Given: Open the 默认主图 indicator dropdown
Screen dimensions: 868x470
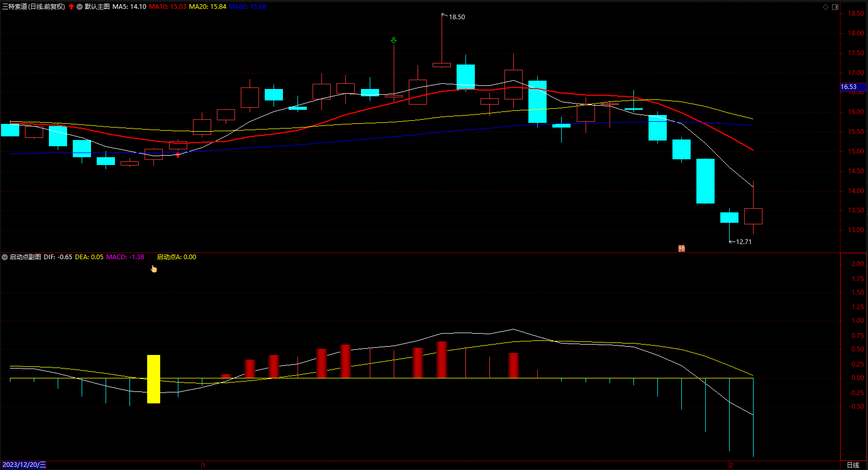Looking at the screenshot, I should (80, 7).
